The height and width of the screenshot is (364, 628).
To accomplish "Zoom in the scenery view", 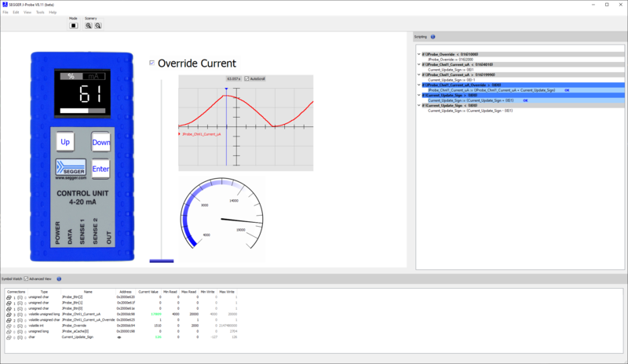I will click(x=89, y=25).
